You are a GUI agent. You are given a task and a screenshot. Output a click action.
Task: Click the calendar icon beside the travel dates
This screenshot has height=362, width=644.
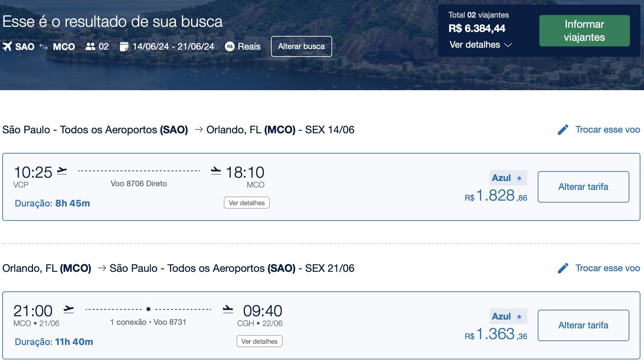tap(124, 46)
